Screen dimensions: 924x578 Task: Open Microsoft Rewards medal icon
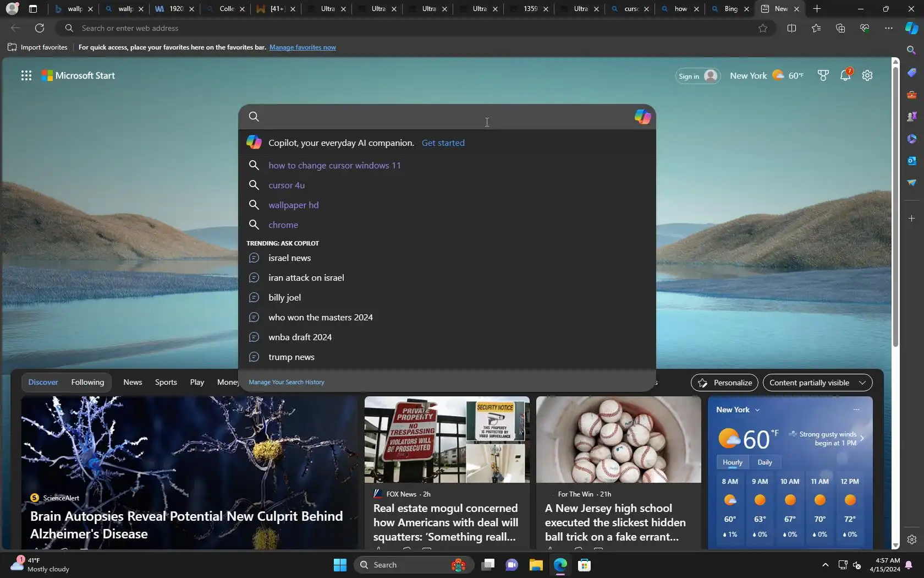click(823, 75)
